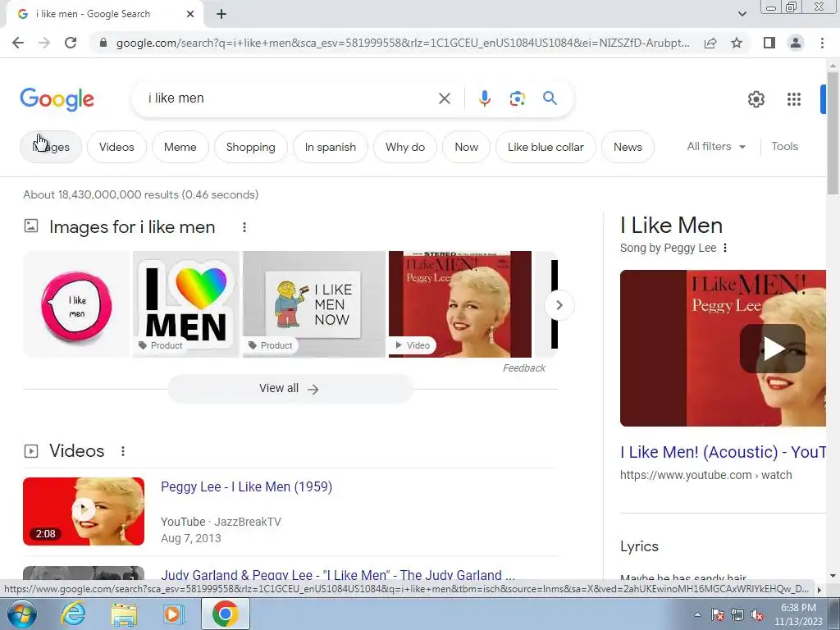The height and width of the screenshot is (630, 840).
Task: Close the 'i like men' tab
Action: pos(190,14)
